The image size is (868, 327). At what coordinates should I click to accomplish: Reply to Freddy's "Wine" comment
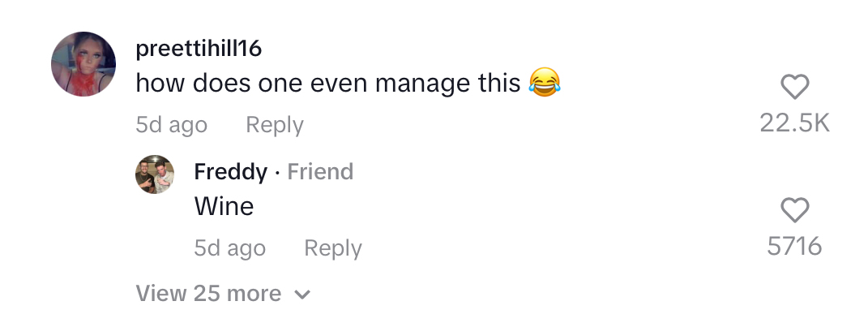332,248
